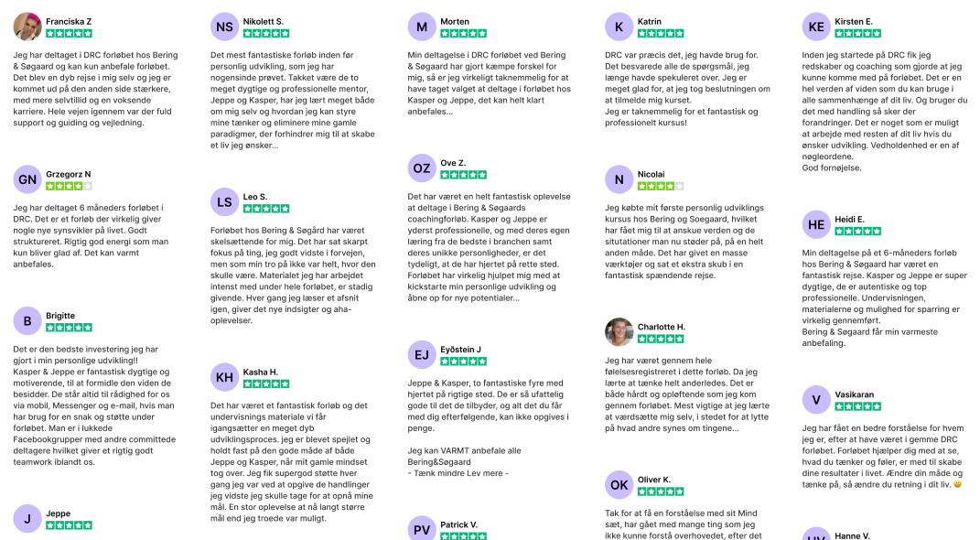The height and width of the screenshot is (540, 980).
Task: Open Charlotte H.'s profile photo
Action: point(619,332)
